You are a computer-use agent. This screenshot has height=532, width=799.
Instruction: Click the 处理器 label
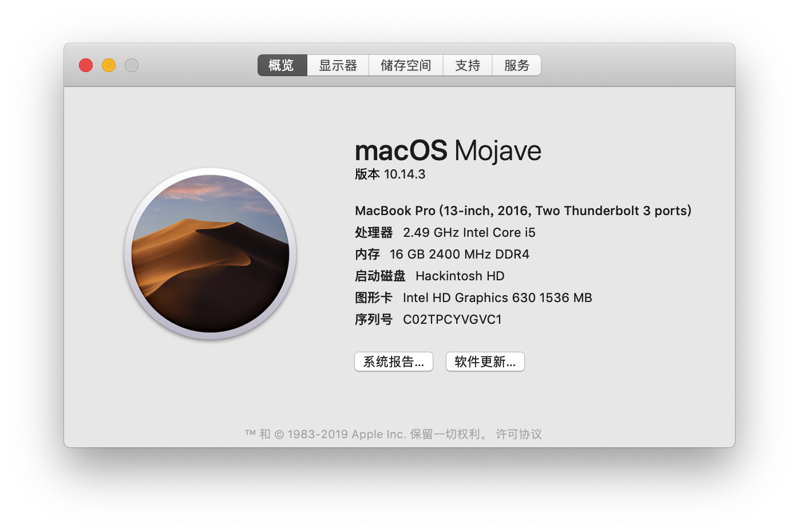click(x=374, y=232)
